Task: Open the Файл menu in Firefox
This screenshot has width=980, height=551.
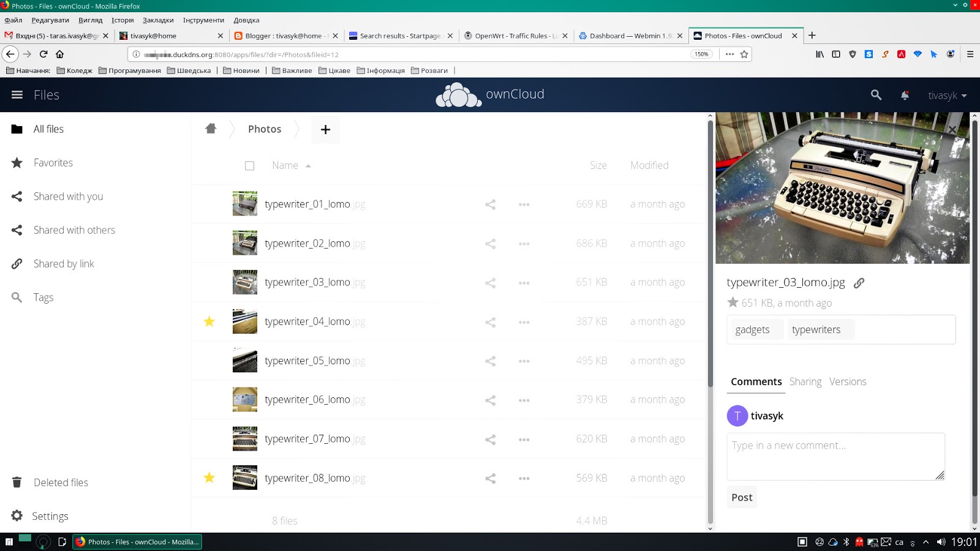Action: [x=13, y=20]
